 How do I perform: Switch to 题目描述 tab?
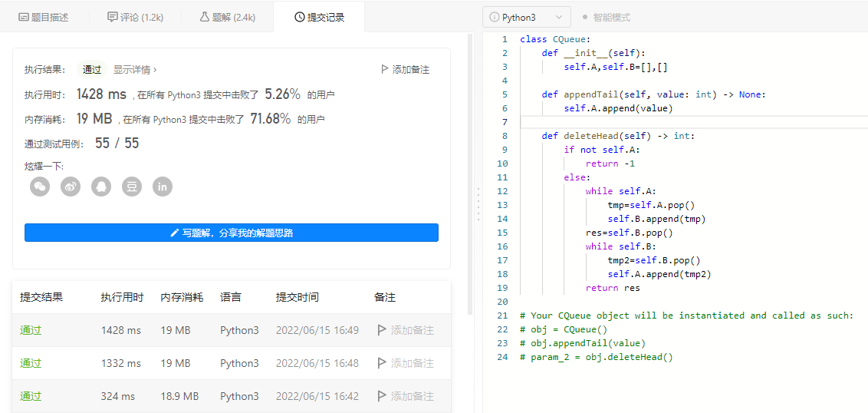[x=44, y=17]
